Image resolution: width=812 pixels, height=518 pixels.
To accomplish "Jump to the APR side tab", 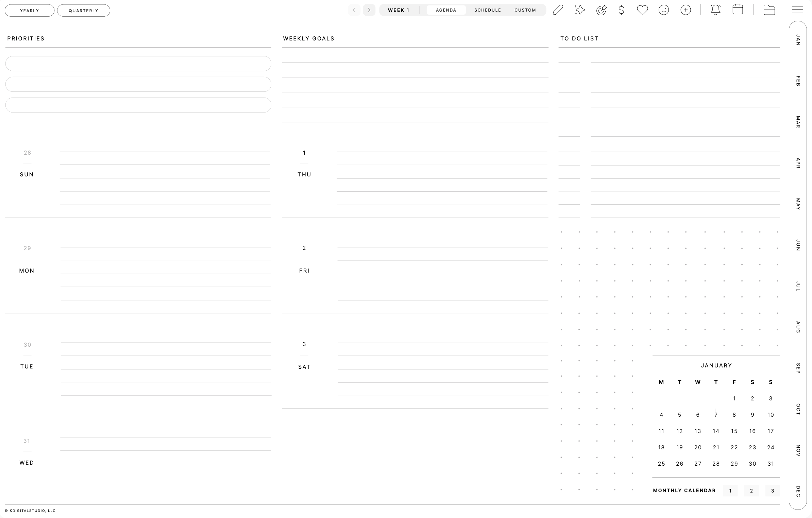I will [798, 163].
